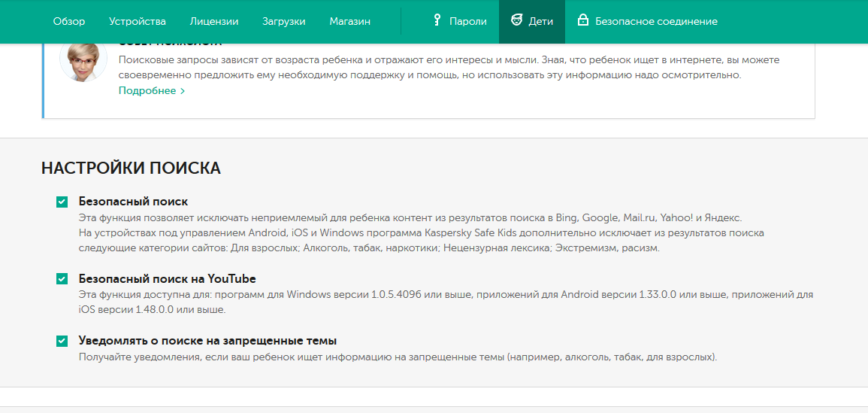Click the Уведомлять о поиске на запрещенные темы title
This screenshot has width=868, height=413.
[x=207, y=341]
